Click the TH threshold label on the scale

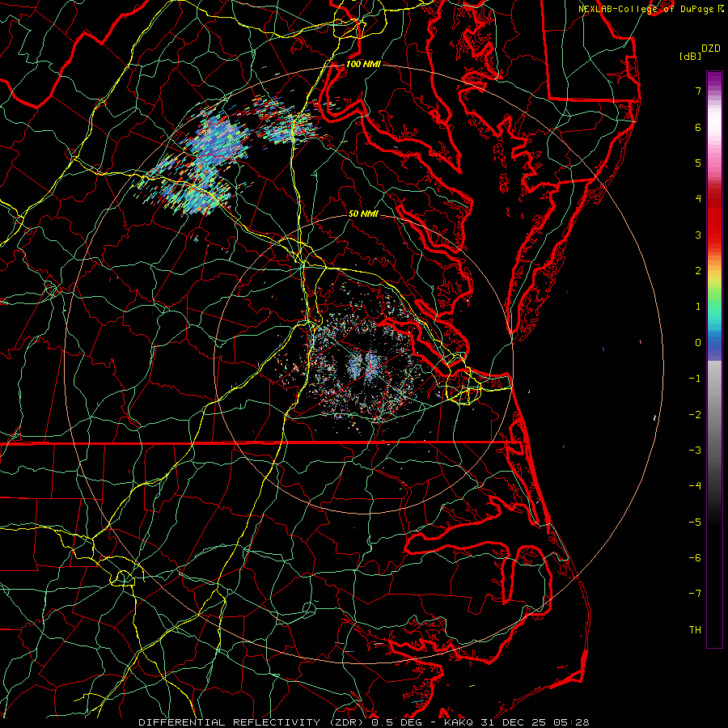pyautogui.click(x=695, y=630)
